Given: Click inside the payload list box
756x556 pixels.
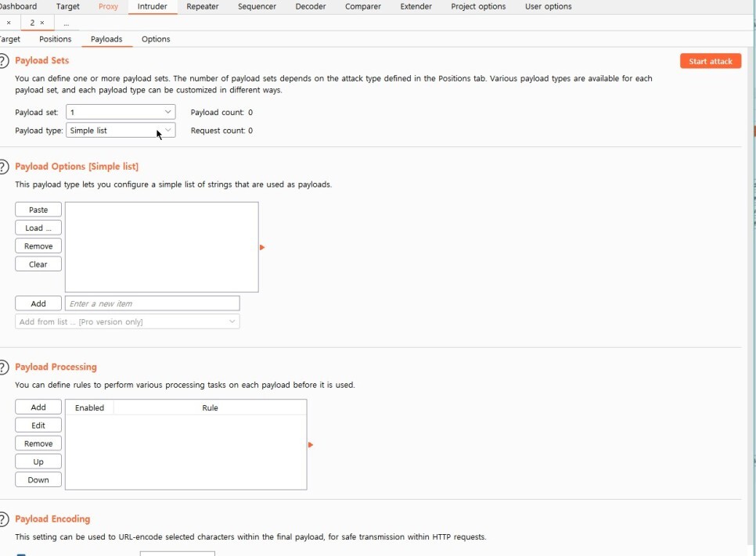Looking at the screenshot, I should click(x=161, y=247).
